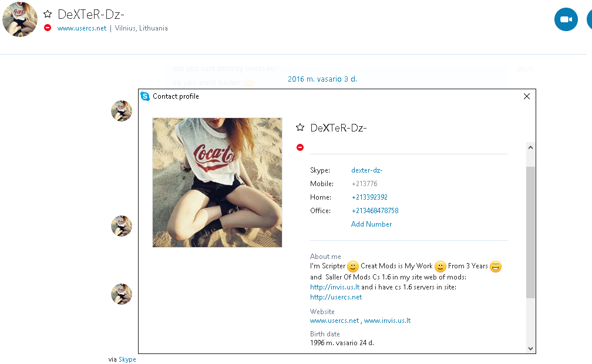Click the profile dialog scrollbar thumb

(530, 232)
